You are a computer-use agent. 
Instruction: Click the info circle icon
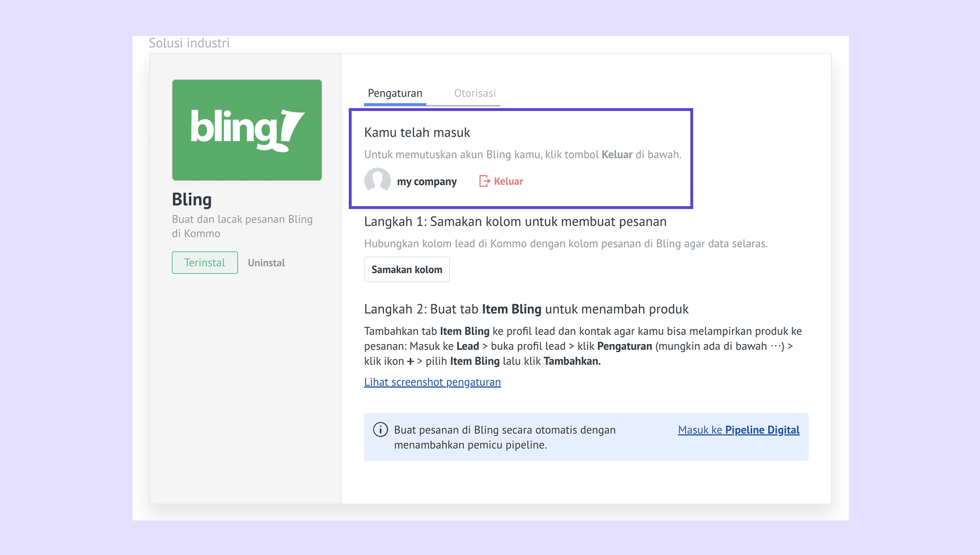(380, 430)
